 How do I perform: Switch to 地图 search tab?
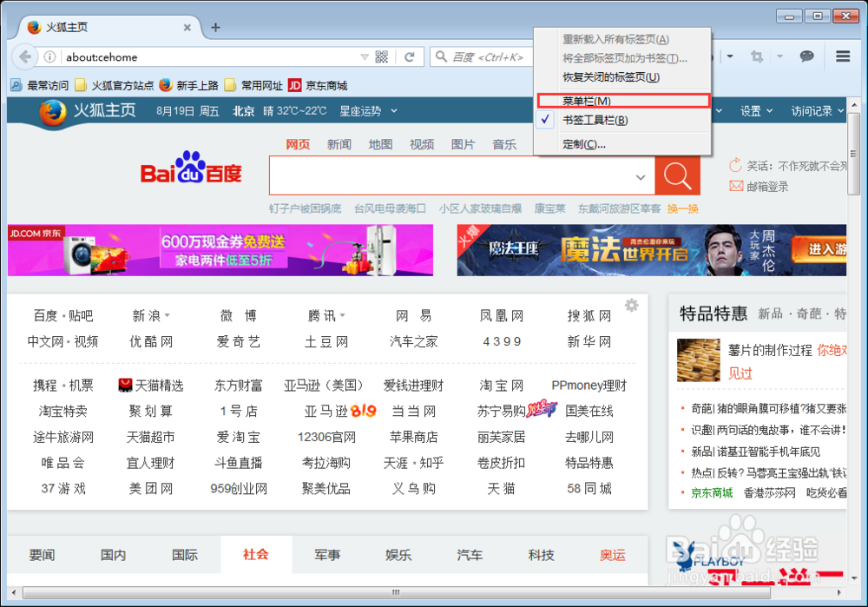tap(380, 144)
